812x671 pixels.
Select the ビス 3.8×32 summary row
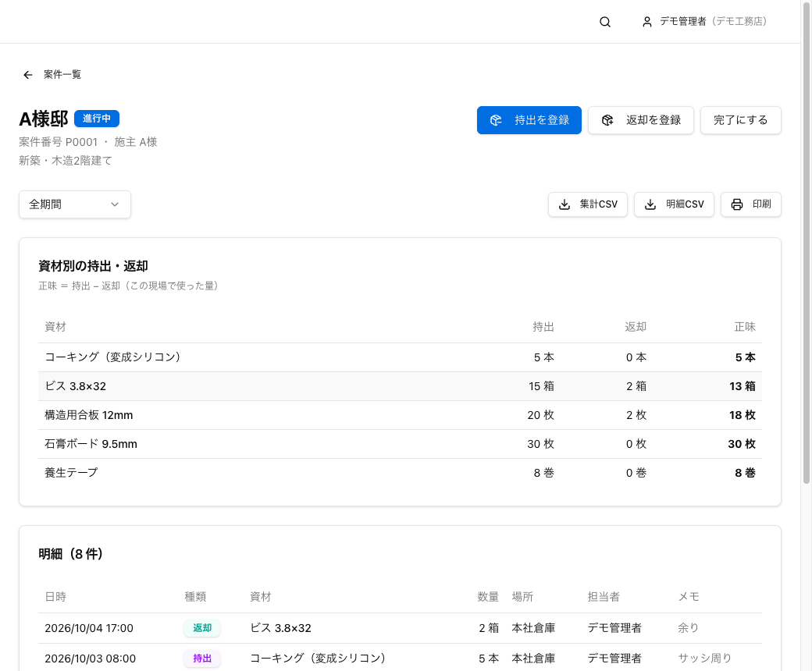[x=400, y=386]
